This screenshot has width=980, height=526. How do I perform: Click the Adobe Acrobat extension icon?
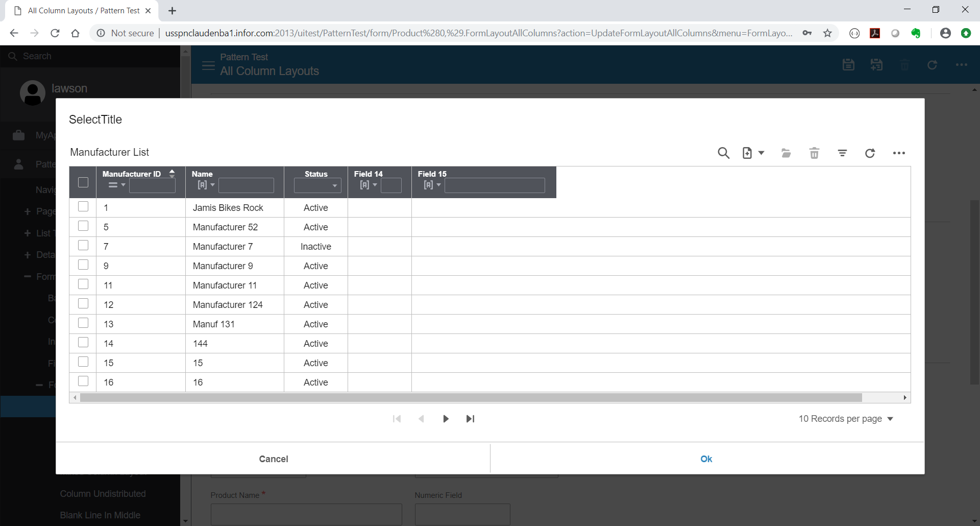[875, 33]
